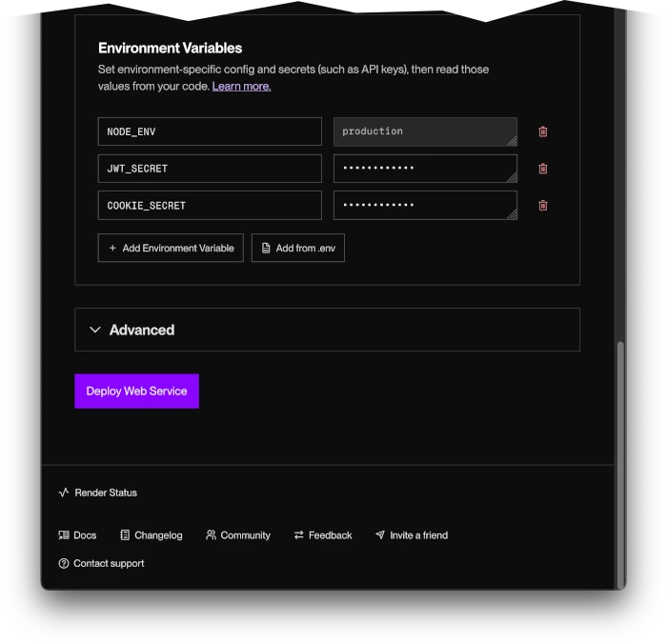667x644 pixels.
Task: Grab resize handle of JWT_SECRET value field
Action: (513, 177)
